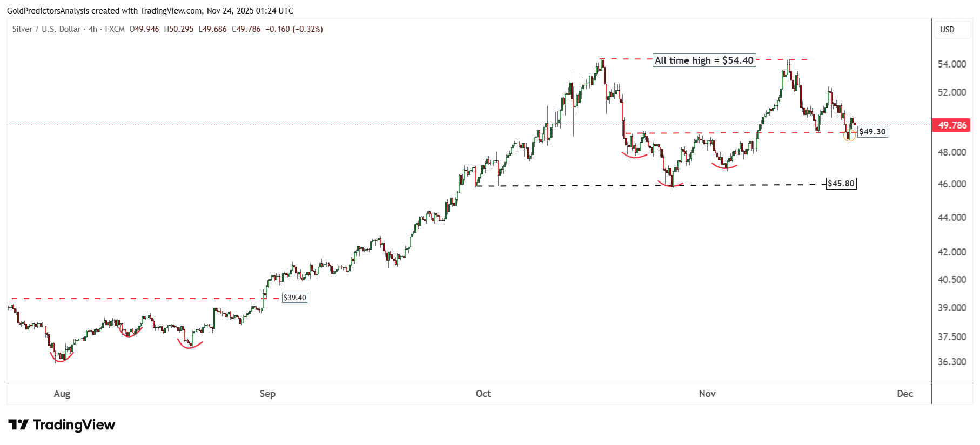Click the Silver / U.S. Dollar symbol title
Viewport: 980px width, 445px height.
click(46, 29)
